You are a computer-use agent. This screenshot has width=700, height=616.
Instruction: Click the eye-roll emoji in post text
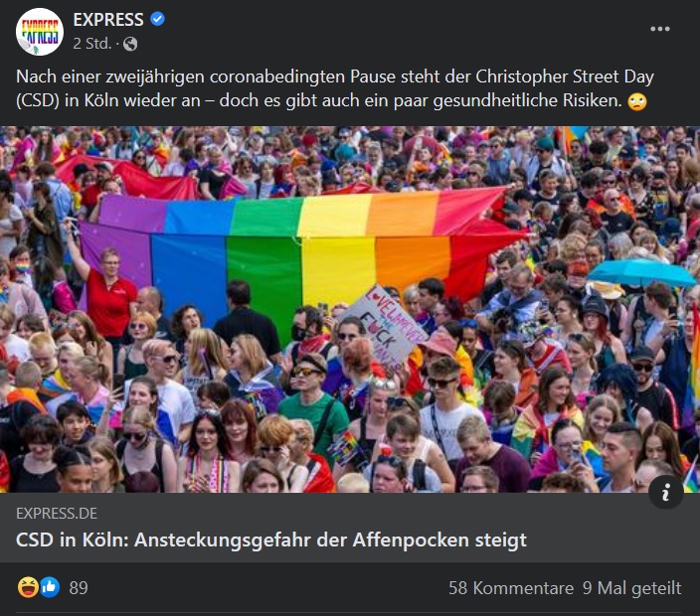point(636,101)
